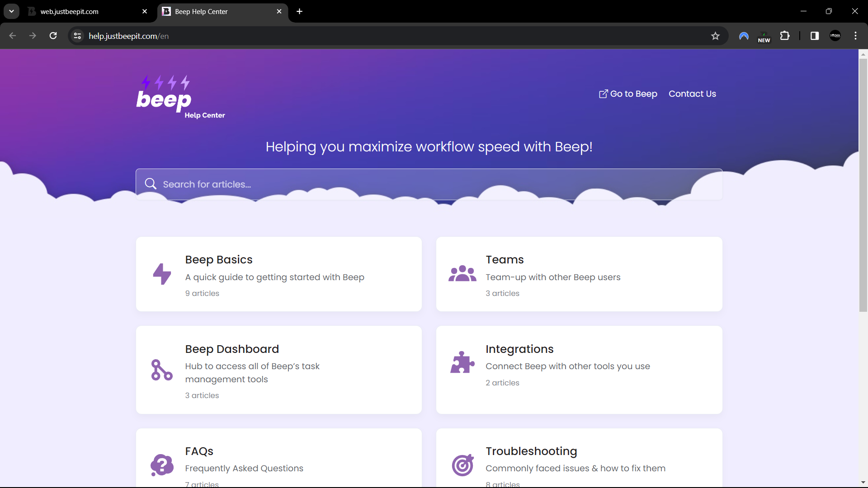Click the Search for articles field
The width and height of the screenshot is (868, 488).
[x=429, y=184]
